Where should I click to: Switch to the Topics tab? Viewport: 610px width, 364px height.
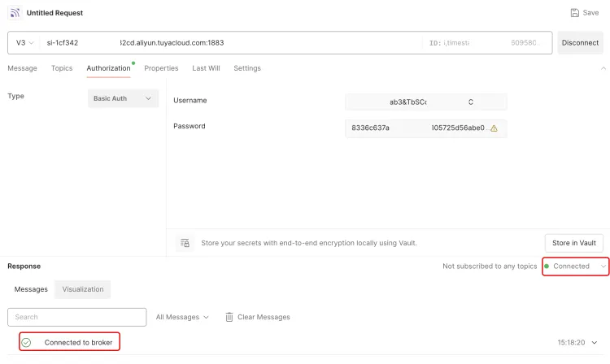[x=62, y=68]
